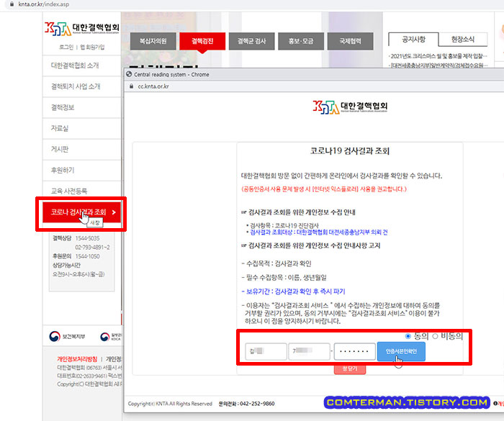504x421 pixels.
Task: Click 문의전화 : 042-252-9860 in popup footer
Action: tap(246, 404)
